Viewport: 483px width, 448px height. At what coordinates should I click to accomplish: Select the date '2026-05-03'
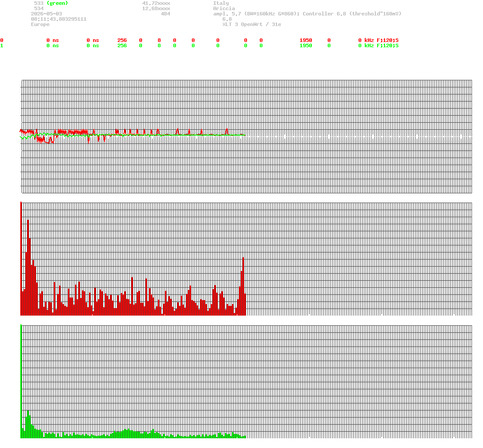click(x=46, y=14)
